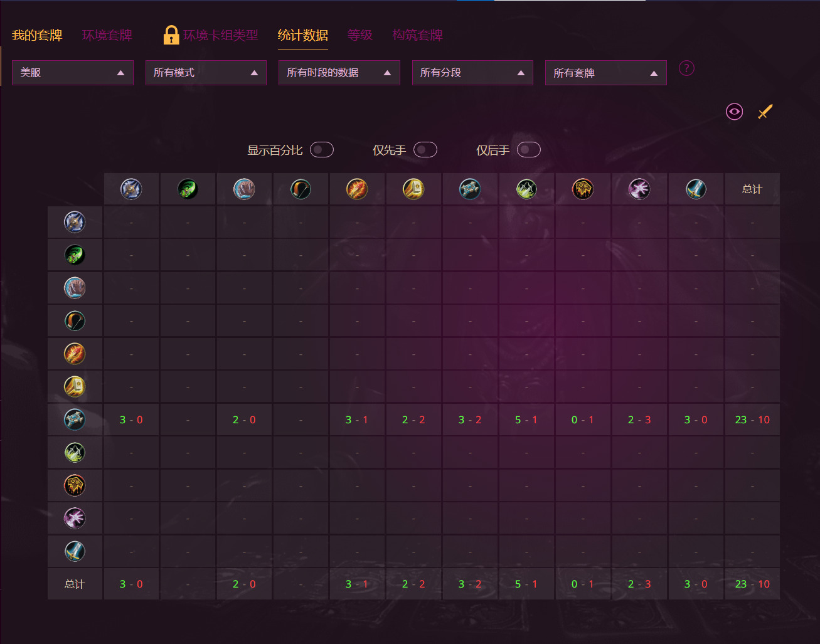Expand the 所有模式 dropdown
This screenshot has width=820, height=644.
click(x=206, y=73)
